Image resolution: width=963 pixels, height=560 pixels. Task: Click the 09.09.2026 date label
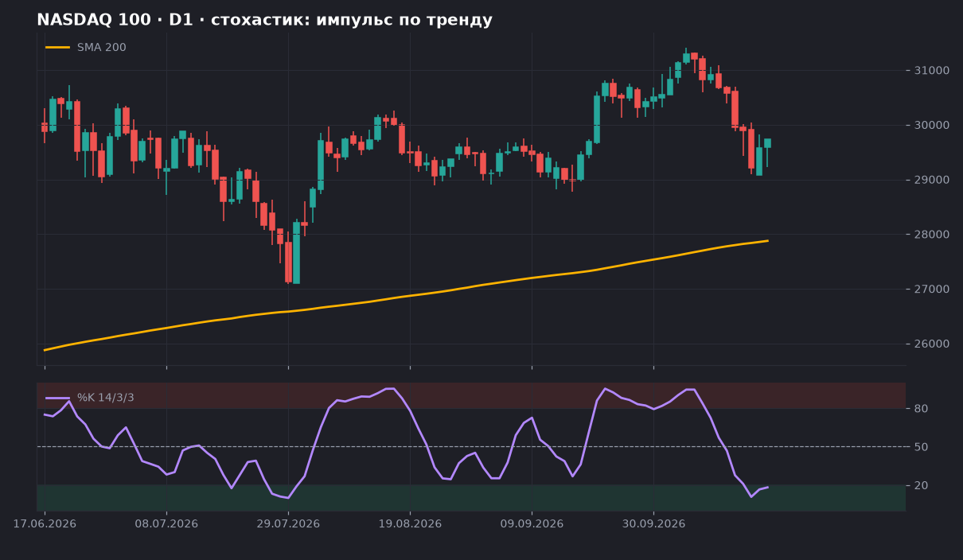(x=532, y=524)
